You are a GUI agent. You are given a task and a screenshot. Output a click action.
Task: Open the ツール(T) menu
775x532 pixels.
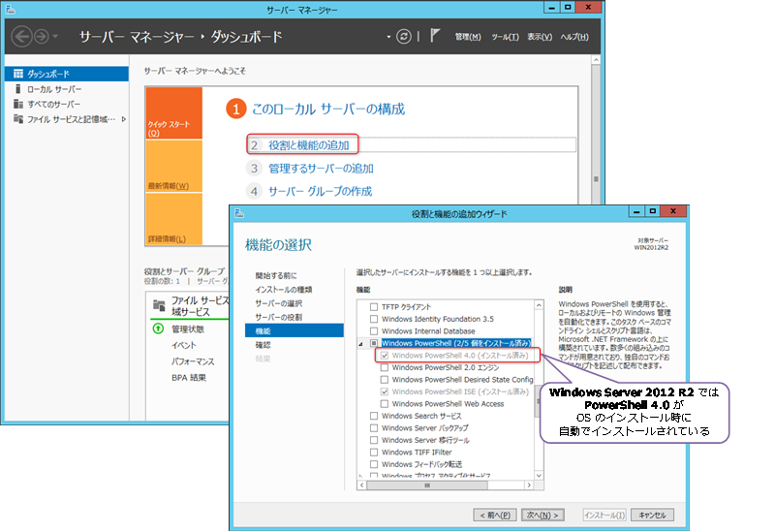pyautogui.click(x=505, y=37)
